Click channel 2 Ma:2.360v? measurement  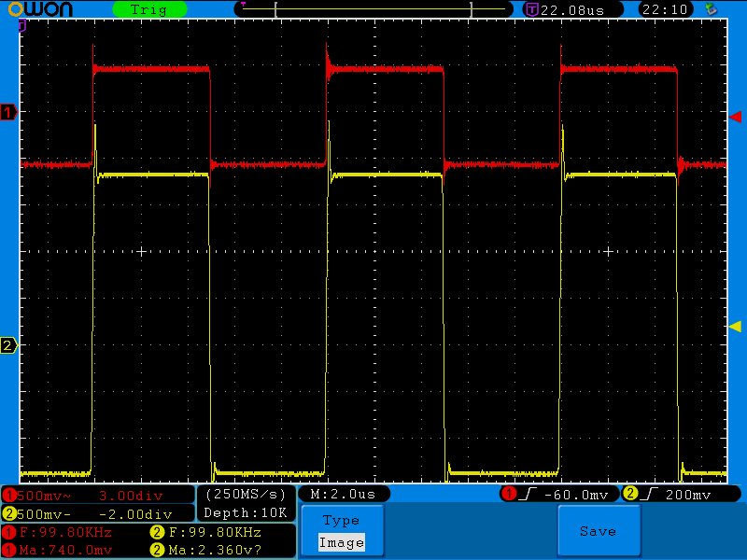(215, 550)
